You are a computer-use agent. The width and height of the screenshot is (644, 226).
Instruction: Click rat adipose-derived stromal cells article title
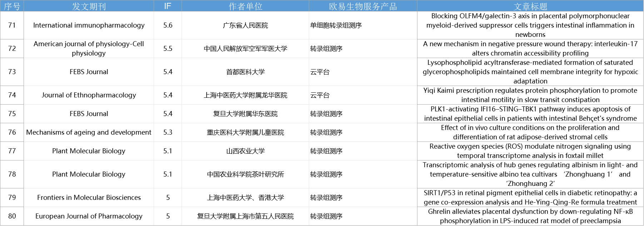(x=530, y=133)
